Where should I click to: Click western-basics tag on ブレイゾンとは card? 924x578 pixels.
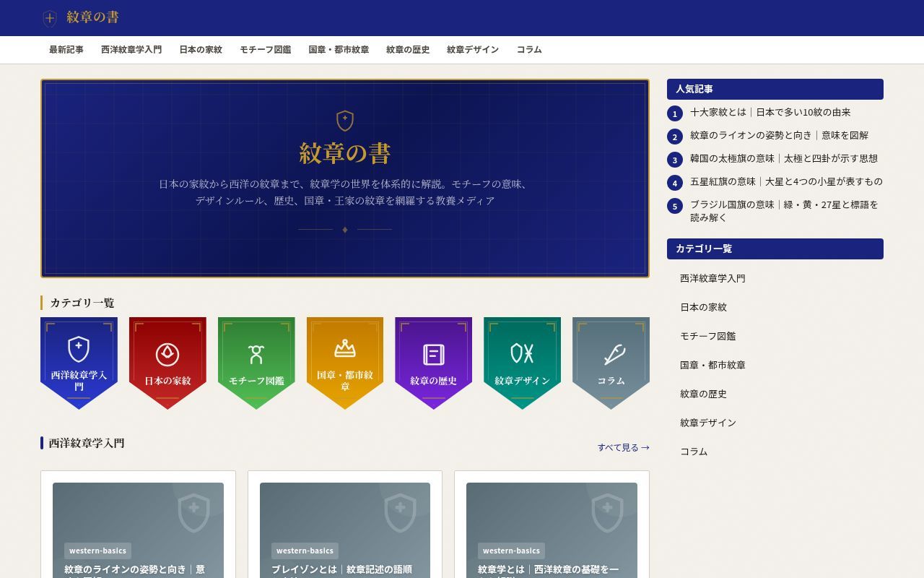pyautogui.click(x=305, y=551)
